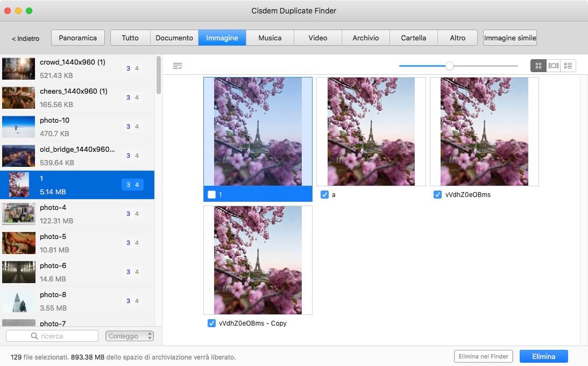The image size is (588, 366).
Task: Switch to side-by-side compare view
Action: point(553,66)
